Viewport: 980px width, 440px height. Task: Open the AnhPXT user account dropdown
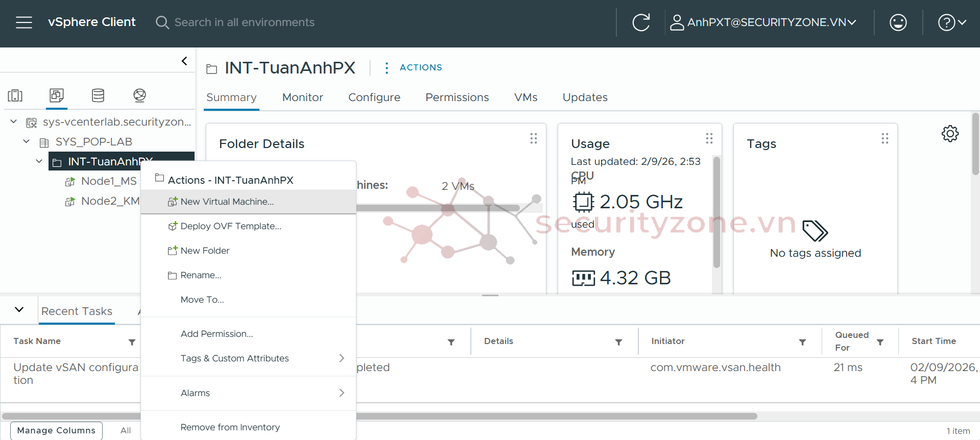[x=763, y=22]
